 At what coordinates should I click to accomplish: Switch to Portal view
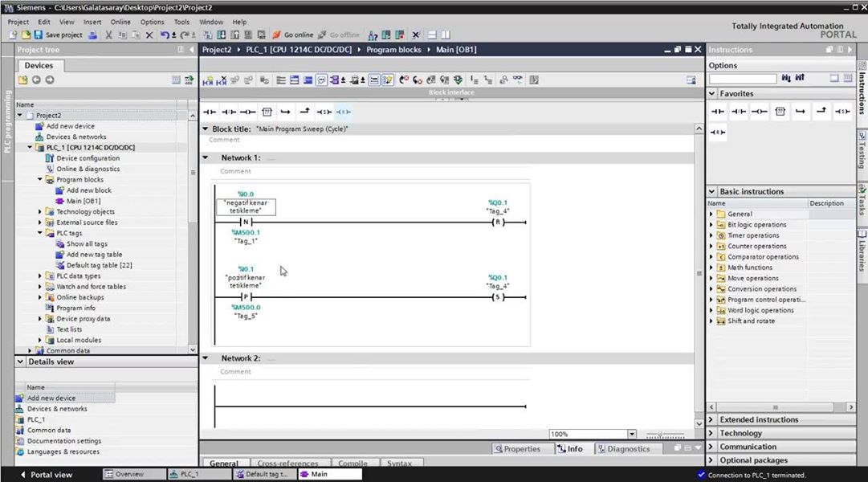[47, 475]
